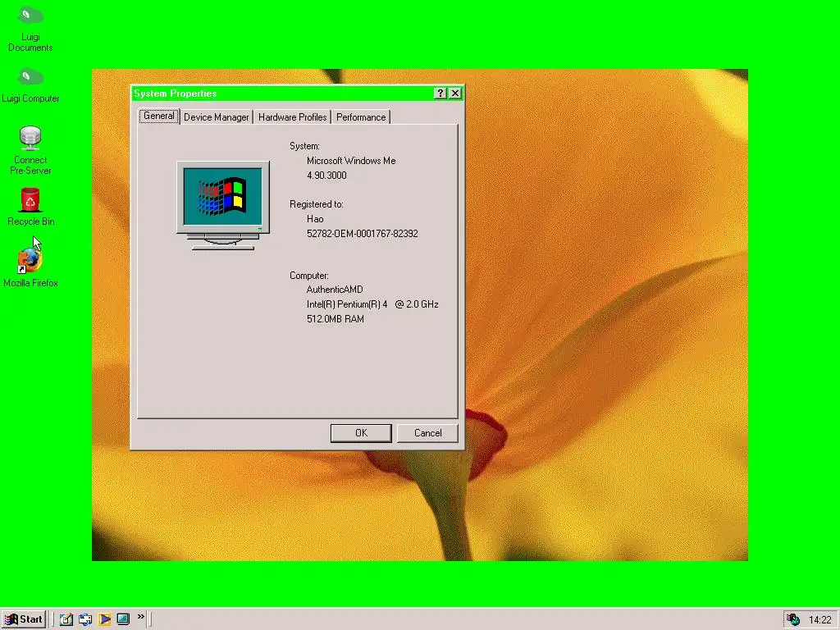Screen dimensions: 840x630
Task: Select the General tab
Action: (x=158, y=116)
